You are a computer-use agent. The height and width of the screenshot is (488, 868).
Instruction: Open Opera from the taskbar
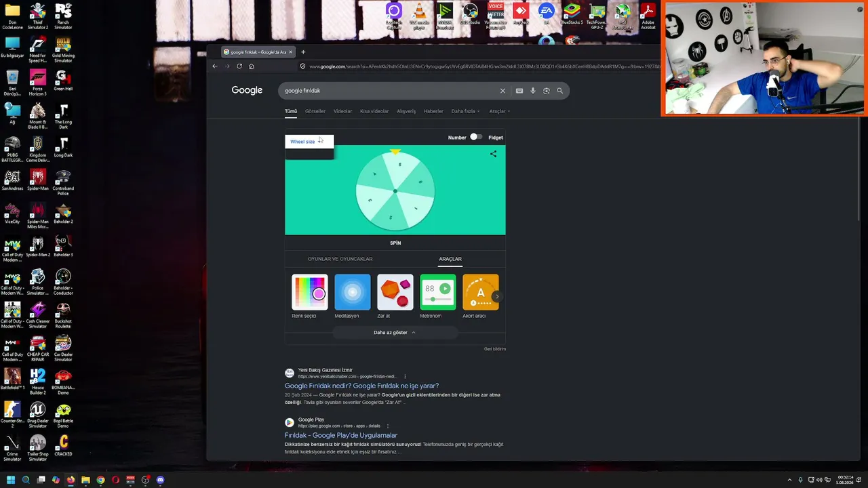[115, 480]
